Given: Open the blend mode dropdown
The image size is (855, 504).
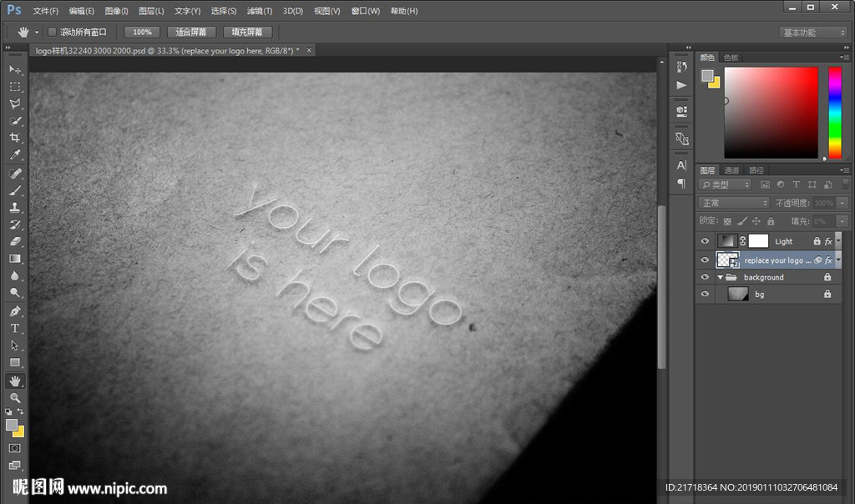Looking at the screenshot, I should pos(734,203).
